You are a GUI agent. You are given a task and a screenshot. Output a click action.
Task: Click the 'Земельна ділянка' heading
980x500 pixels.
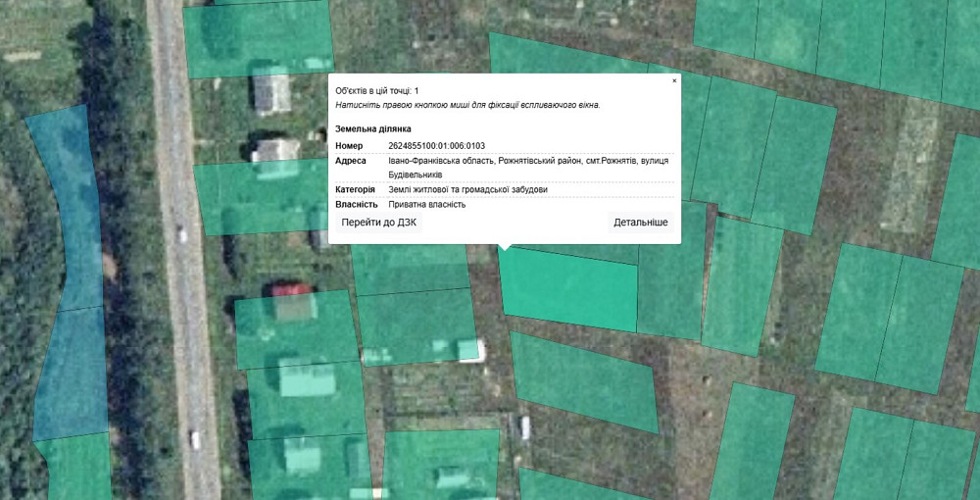point(373,128)
